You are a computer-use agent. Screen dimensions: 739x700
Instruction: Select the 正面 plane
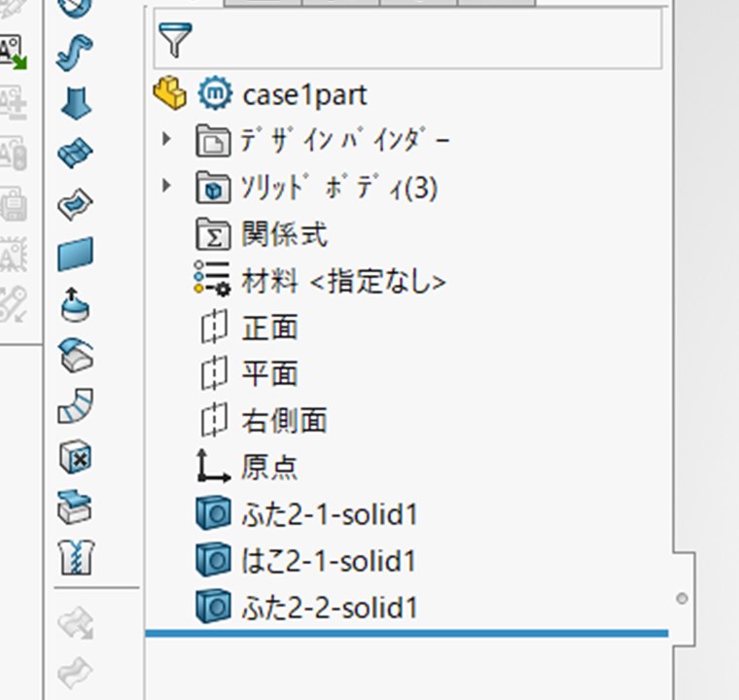point(269,327)
